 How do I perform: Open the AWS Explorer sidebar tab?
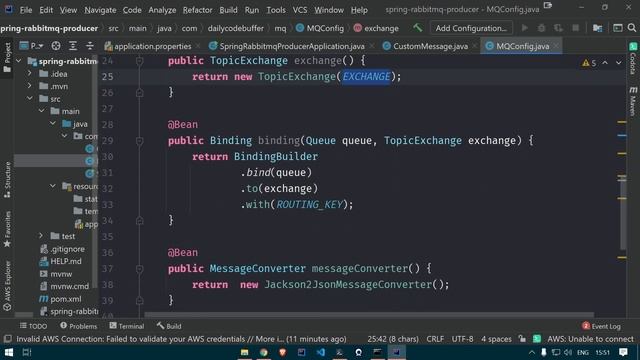pos(7,286)
